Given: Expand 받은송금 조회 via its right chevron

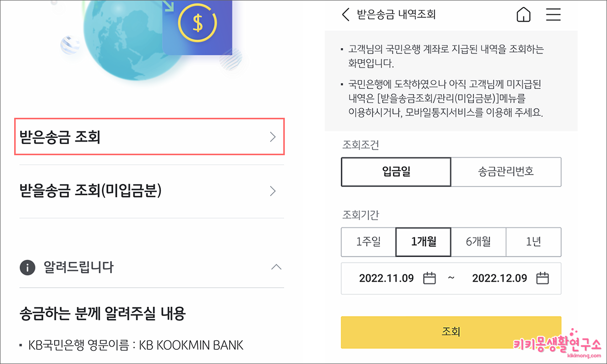Looking at the screenshot, I should (x=273, y=136).
